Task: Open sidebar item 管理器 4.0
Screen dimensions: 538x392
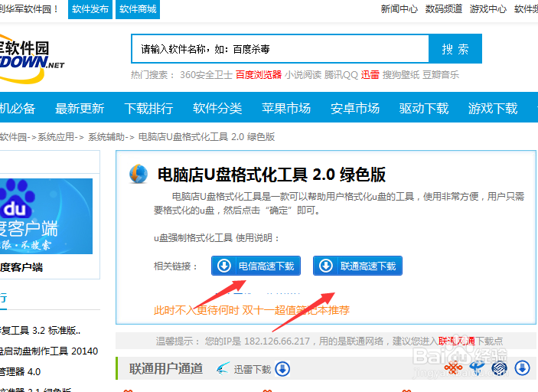Action: tap(20, 372)
